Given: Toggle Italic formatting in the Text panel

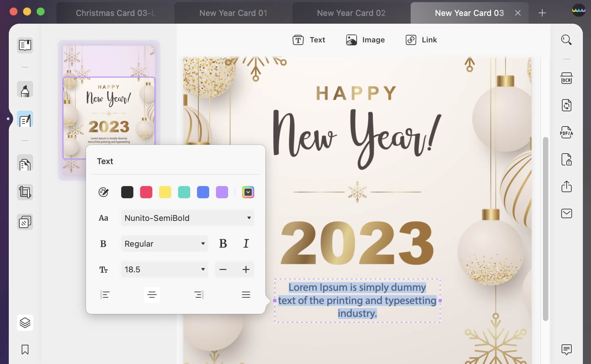Looking at the screenshot, I should click(246, 243).
